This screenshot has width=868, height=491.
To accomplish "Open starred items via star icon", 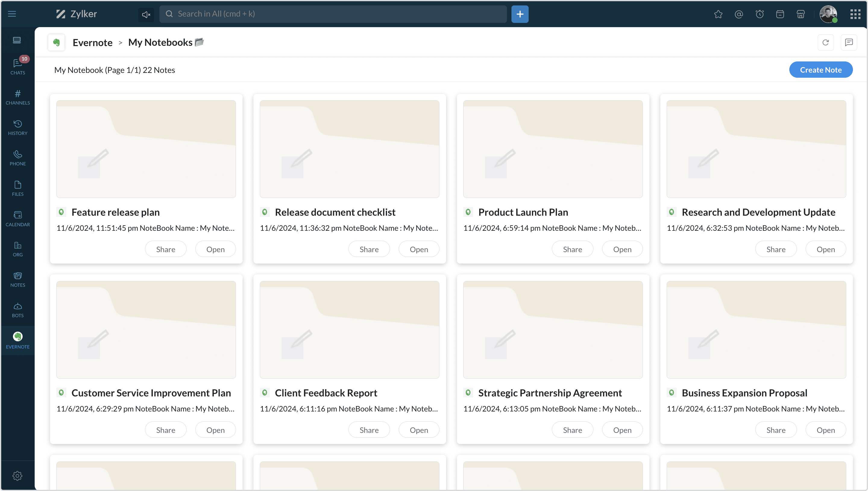I will (x=718, y=14).
